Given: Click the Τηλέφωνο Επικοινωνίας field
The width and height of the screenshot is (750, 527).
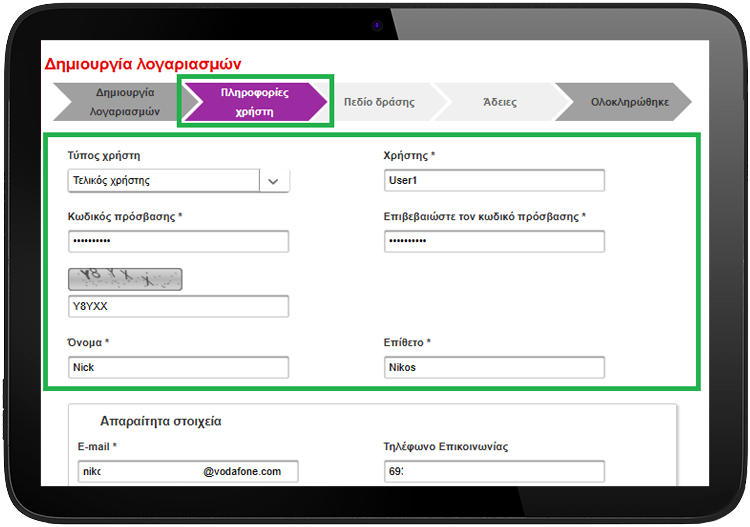Looking at the screenshot, I should 494,472.
